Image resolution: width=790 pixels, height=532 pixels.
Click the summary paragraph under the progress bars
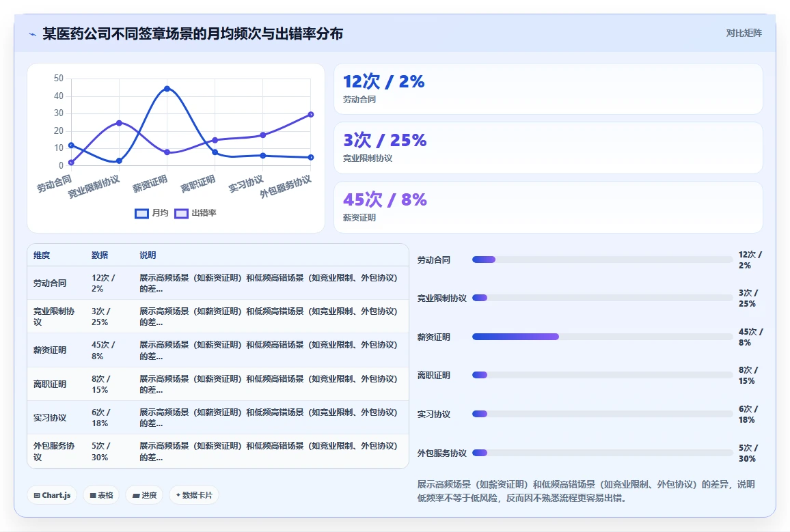pyautogui.click(x=586, y=491)
